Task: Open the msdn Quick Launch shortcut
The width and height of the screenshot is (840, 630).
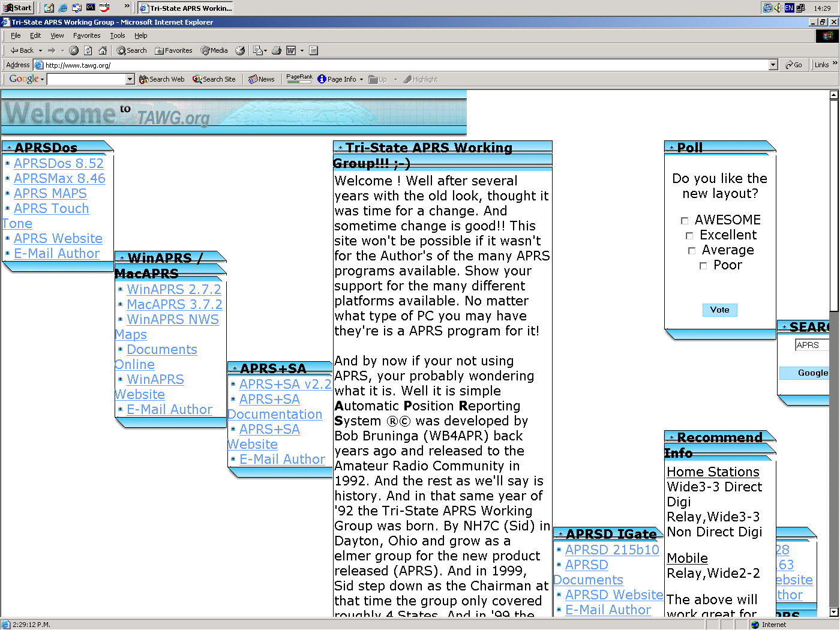Action: (104, 8)
